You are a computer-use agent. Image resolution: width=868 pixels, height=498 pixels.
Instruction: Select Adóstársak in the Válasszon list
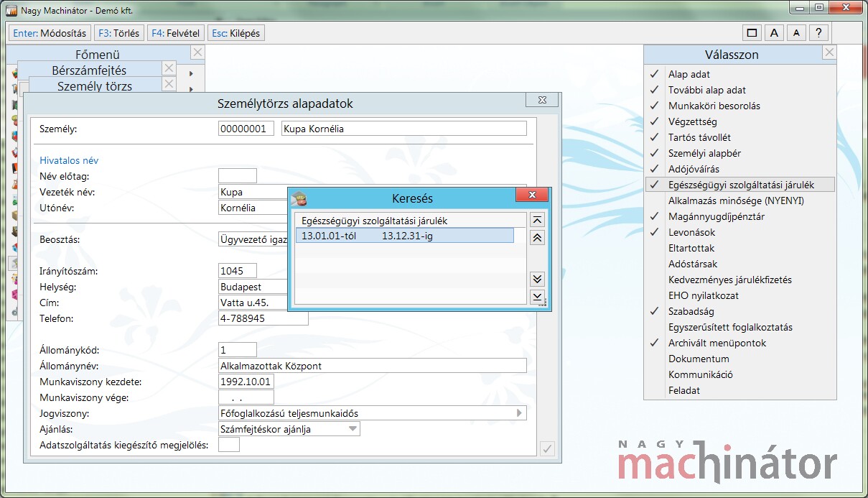740,264
